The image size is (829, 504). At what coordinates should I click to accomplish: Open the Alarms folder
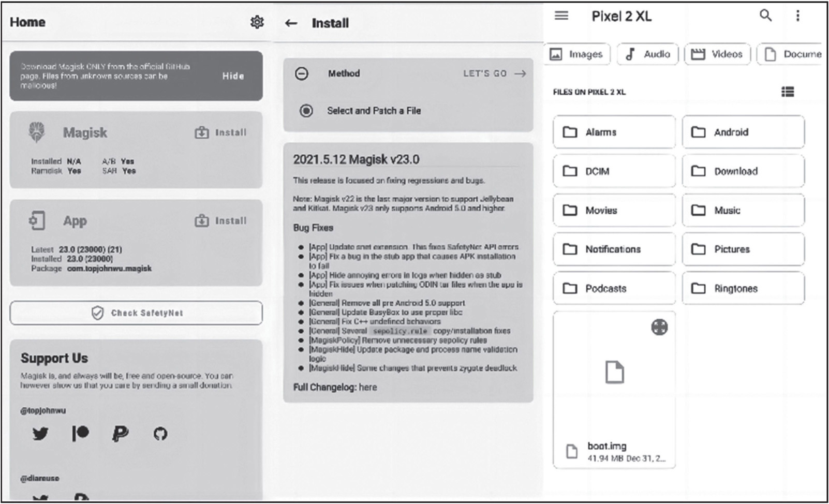[x=614, y=132]
